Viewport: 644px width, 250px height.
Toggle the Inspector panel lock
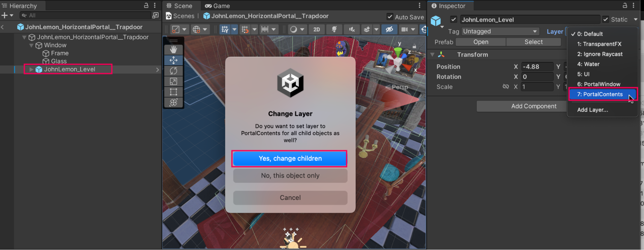point(625,5)
